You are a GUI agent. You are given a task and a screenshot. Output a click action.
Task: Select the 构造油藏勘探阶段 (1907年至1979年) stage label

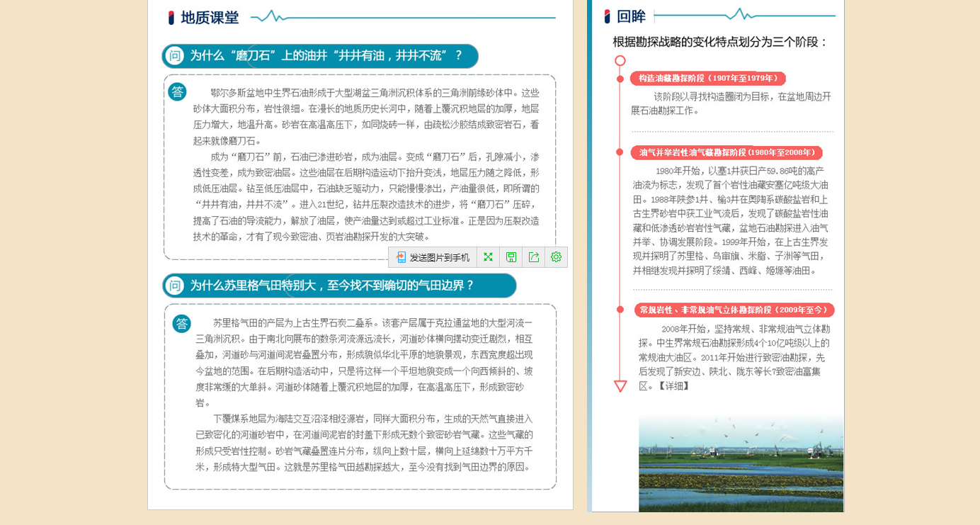pyautogui.click(x=707, y=79)
